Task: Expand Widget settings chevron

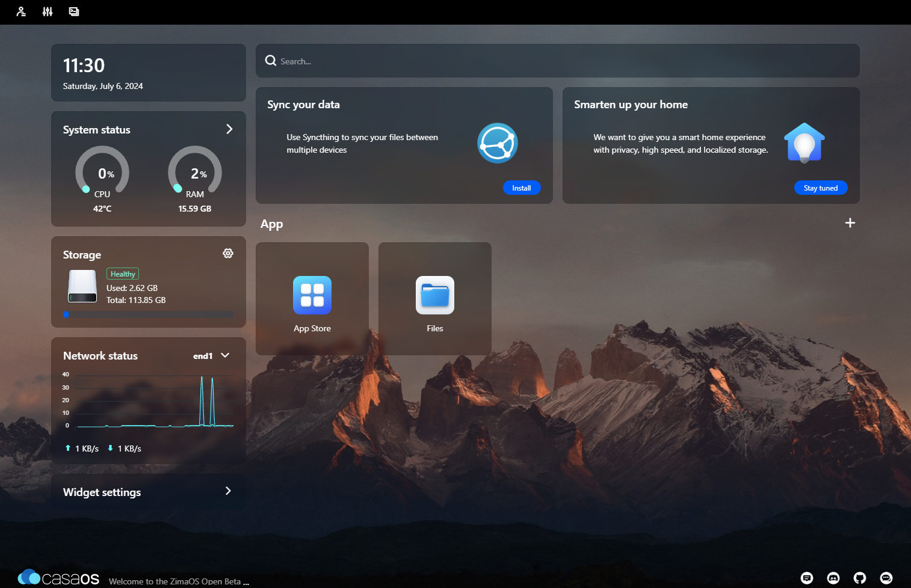Action: click(228, 491)
